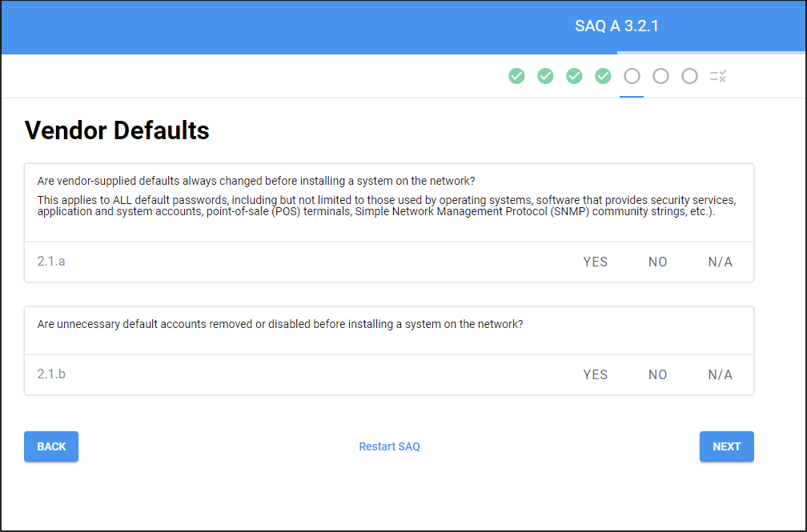
Task: Mark question 2.1.a as N/A
Action: click(720, 262)
